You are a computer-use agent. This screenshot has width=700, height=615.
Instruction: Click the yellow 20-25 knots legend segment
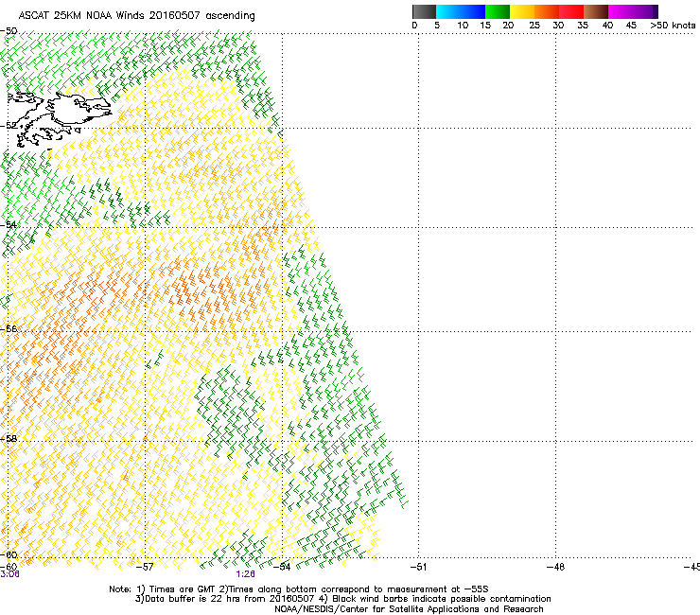[x=522, y=11]
